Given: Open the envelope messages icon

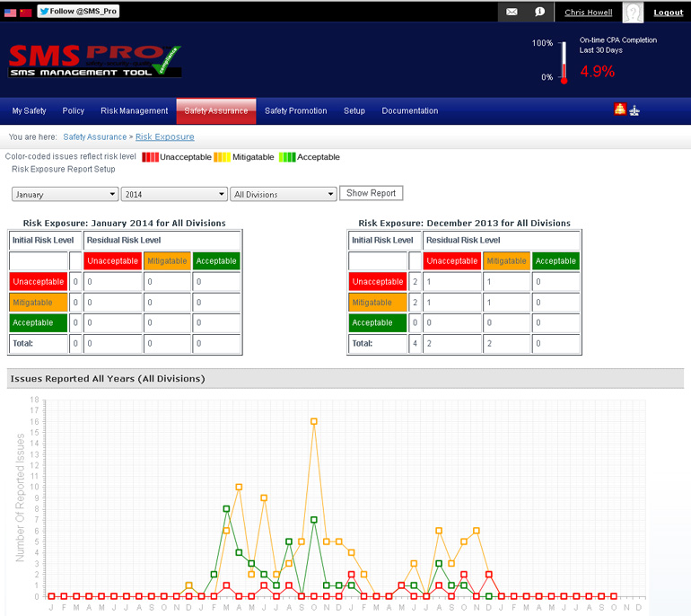Looking at the screenshot, I should (512, 12).
